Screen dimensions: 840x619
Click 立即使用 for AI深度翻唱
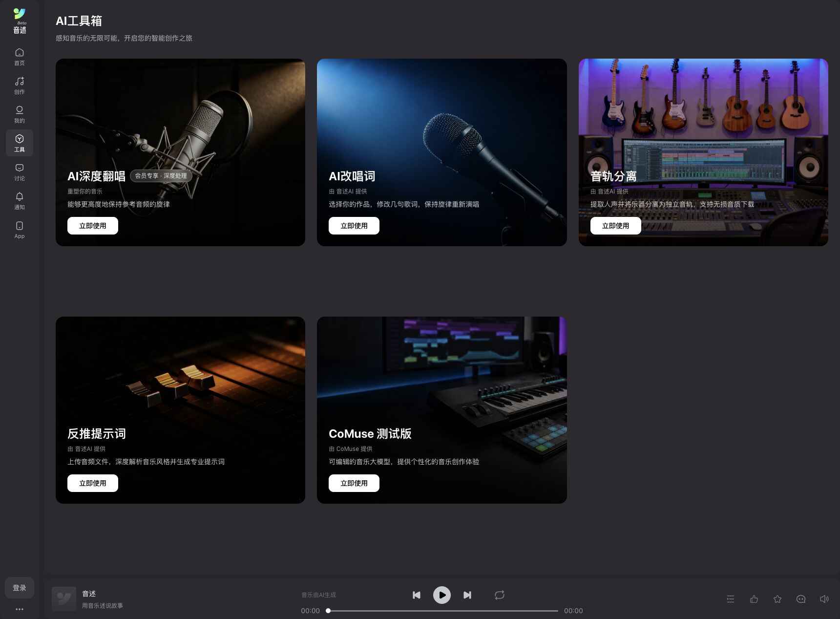tap(93, 226)
